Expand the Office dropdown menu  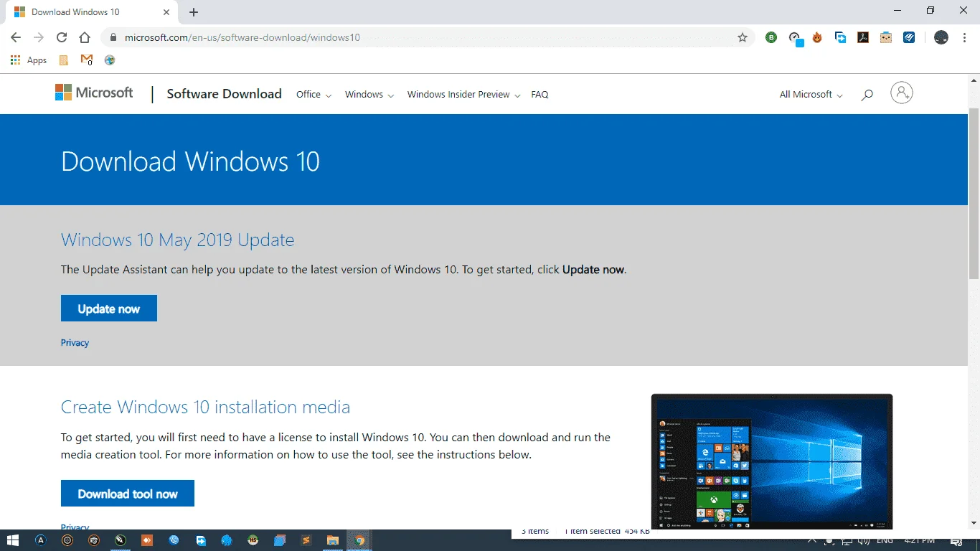click(314, 95)
